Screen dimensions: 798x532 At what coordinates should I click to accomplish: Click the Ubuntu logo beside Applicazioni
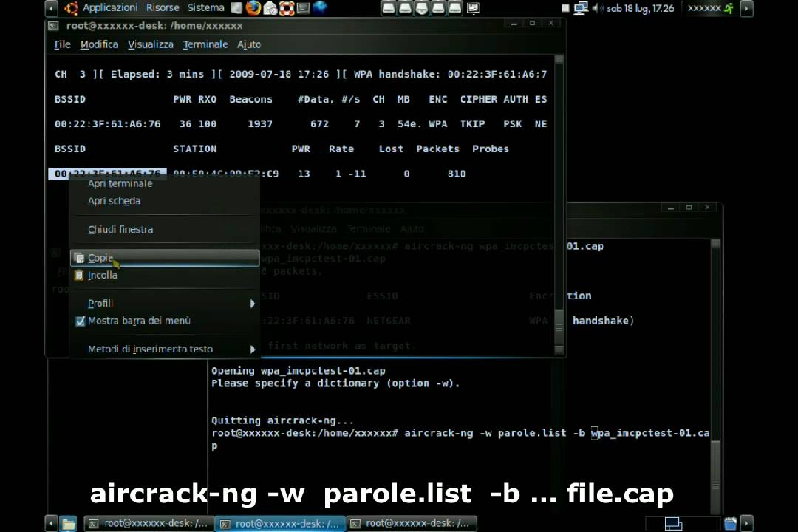pyautogui.click(x=71, y=8)
